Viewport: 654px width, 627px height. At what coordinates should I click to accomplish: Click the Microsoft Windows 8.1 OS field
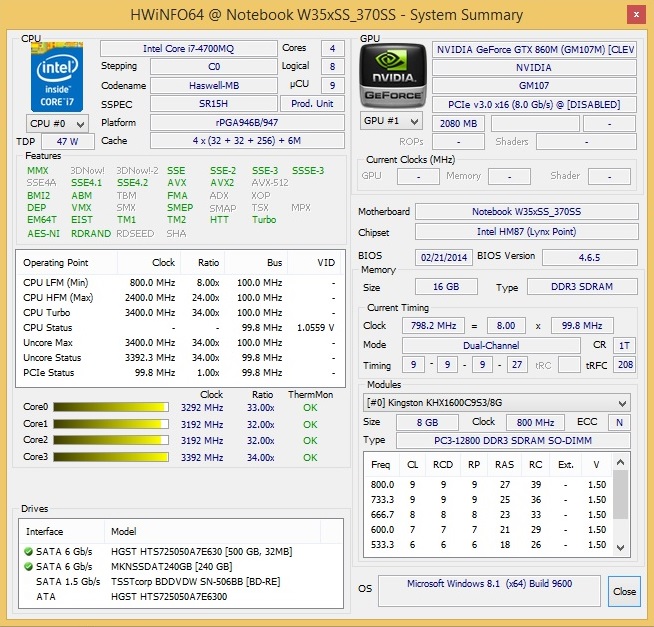489,591
